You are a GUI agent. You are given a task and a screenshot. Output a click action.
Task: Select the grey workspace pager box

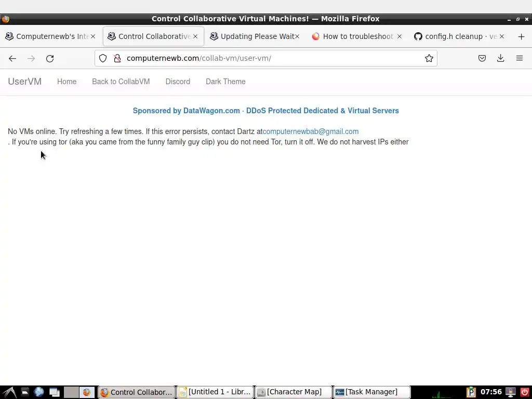click(71, 392)
